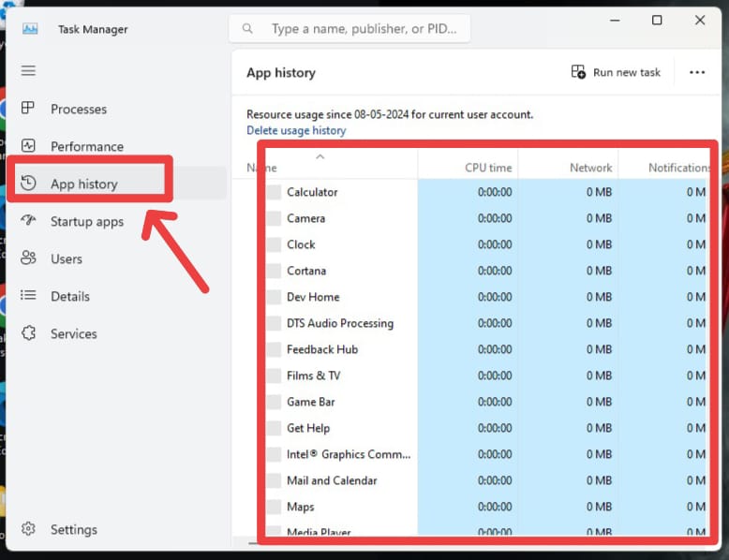
Task: Maximize the Task Manager window
Action: point(657,21)
